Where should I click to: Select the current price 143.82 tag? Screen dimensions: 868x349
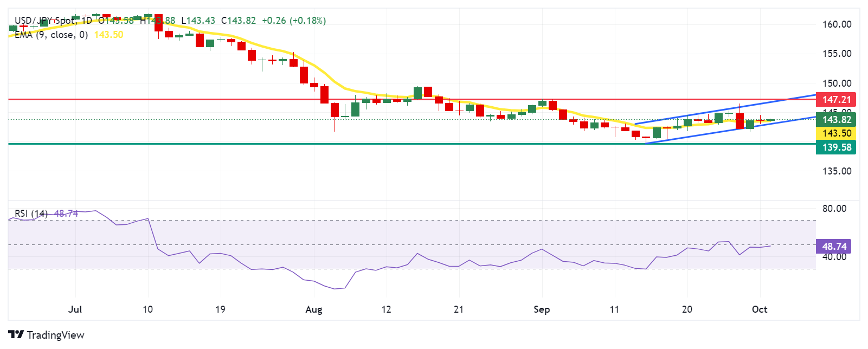coord(836,120)
